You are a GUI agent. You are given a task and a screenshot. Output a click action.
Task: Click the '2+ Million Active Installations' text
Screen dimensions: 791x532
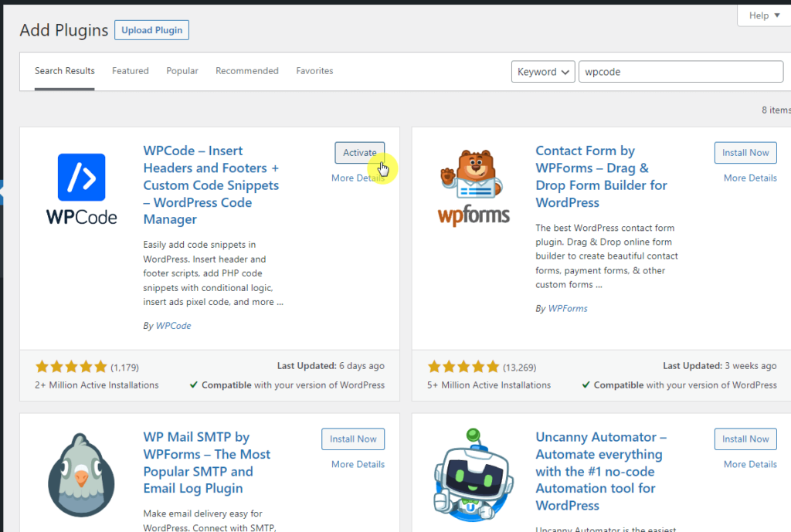(97, 385)
